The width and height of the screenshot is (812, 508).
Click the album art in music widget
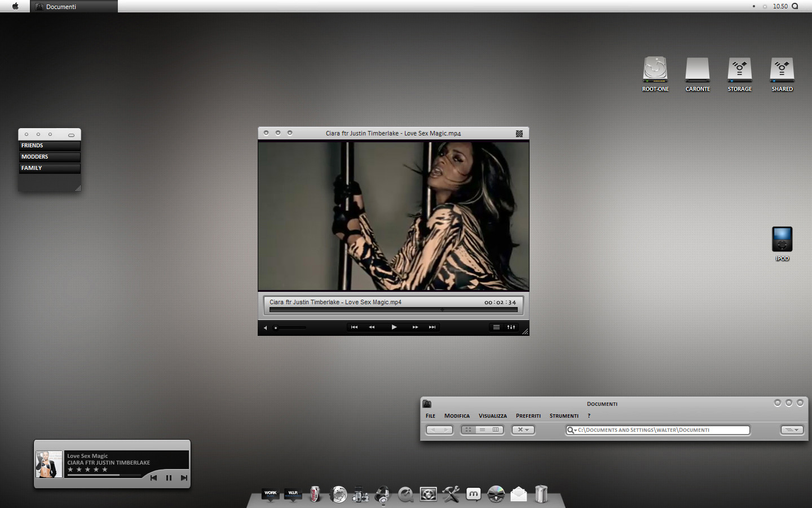pyautogui.click(x=49, y=465)
